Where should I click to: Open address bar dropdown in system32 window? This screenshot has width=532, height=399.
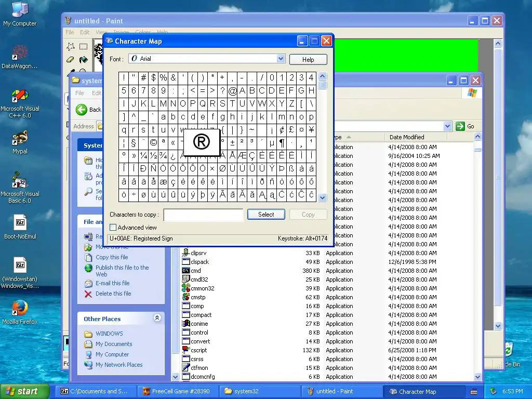447,126
